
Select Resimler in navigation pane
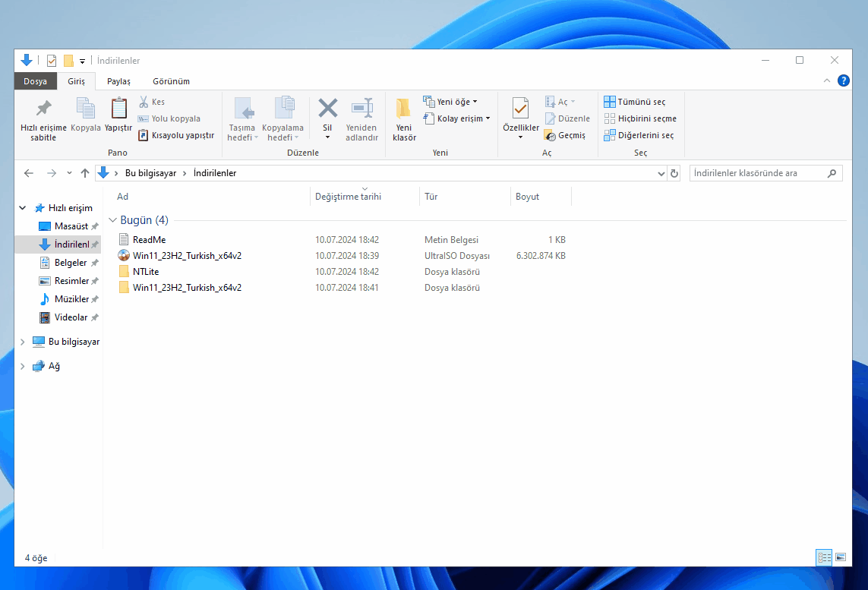click(68, 281)
